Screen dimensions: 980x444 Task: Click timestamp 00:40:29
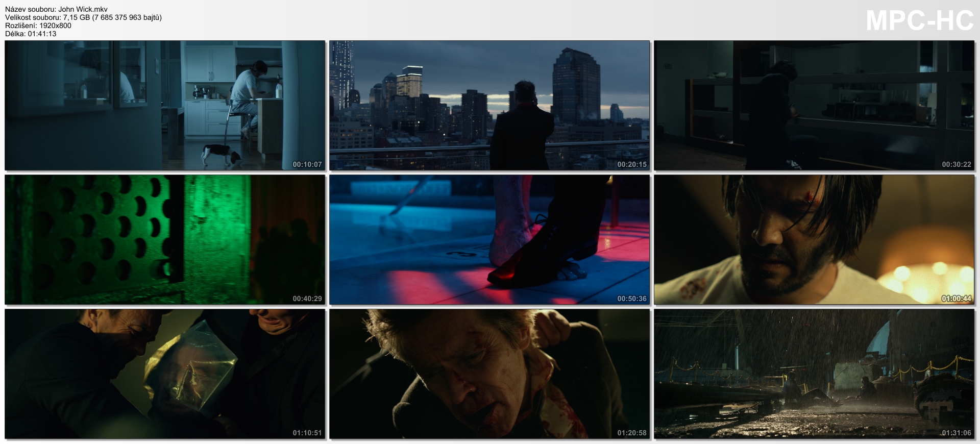click(307, 299)
